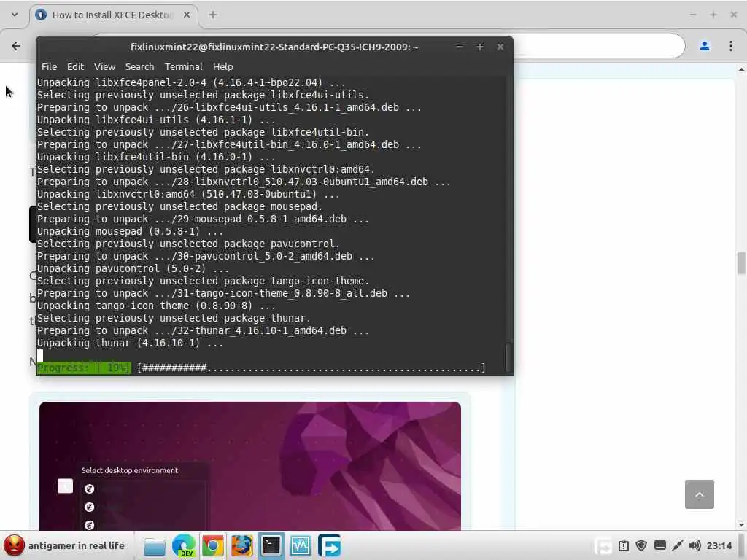Open the shield security tray icon
Screen dimensions: 747x560
click(641, 545)
